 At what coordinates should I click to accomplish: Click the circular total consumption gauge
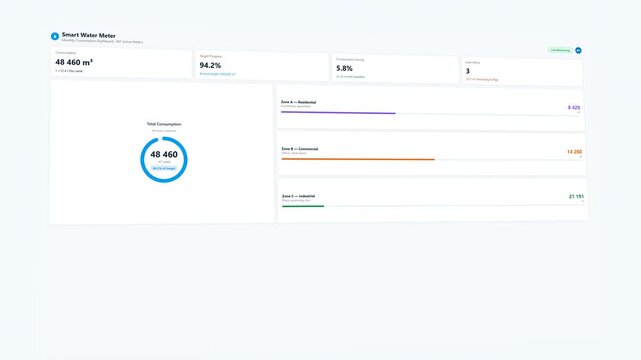[164, 160]
